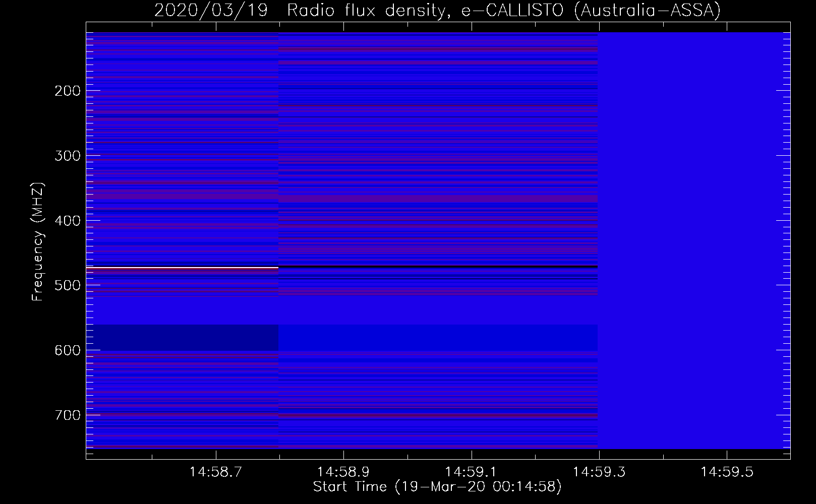Screen dimensions: 816x504
Task: Click the bright white emission line near 470 MHz
Action: tap(182, 267)
